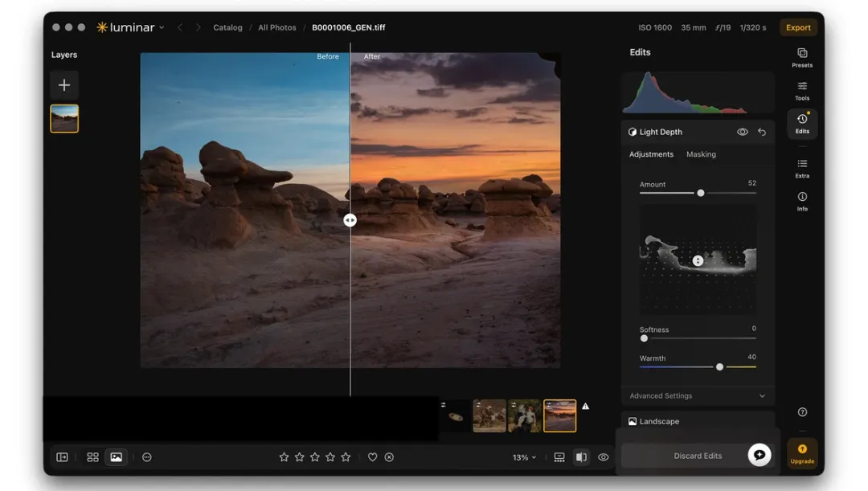Open the Info panel

801,202
